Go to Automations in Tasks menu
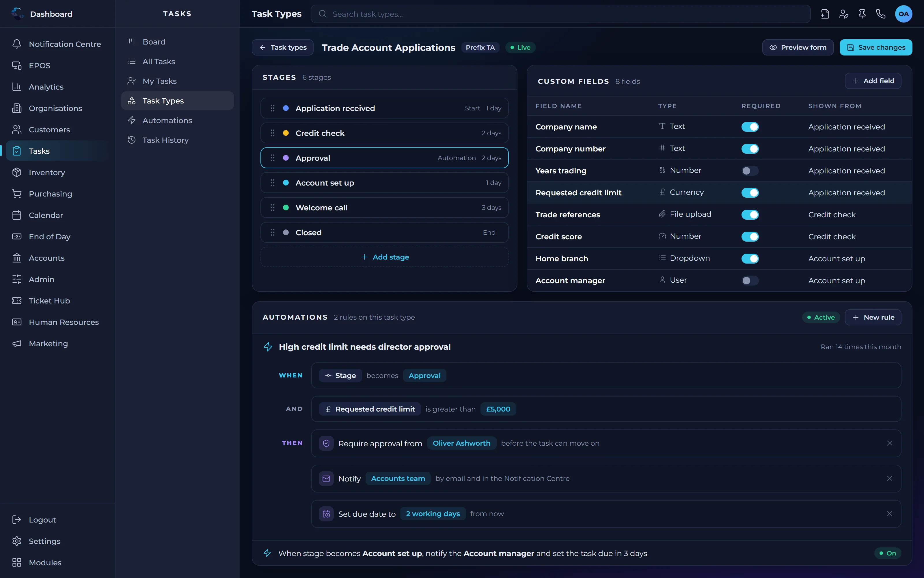The height and width of the screenshot is (578, 924). click(178, 121)
